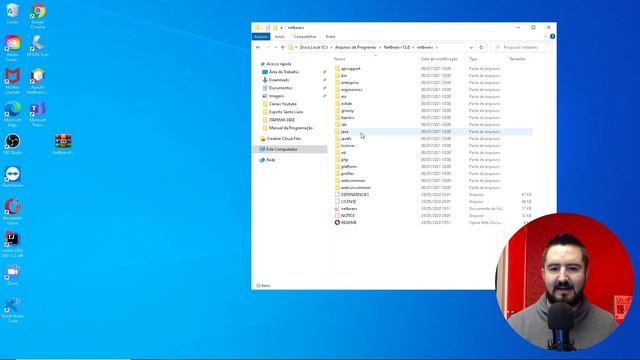Select Downloads in navigation pane
Screen dimensions: 640x360
(x=279, y=80)
